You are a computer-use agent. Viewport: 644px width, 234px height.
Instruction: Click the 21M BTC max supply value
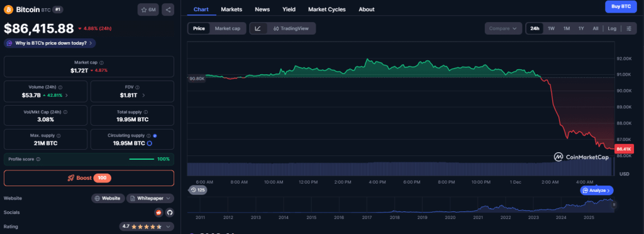[x=45, y=143]
